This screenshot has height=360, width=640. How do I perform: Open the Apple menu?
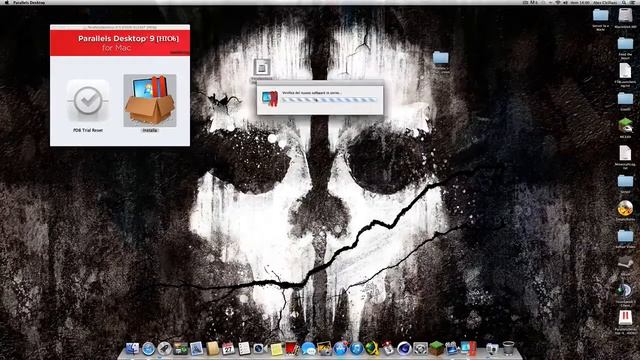pos(7,2)
